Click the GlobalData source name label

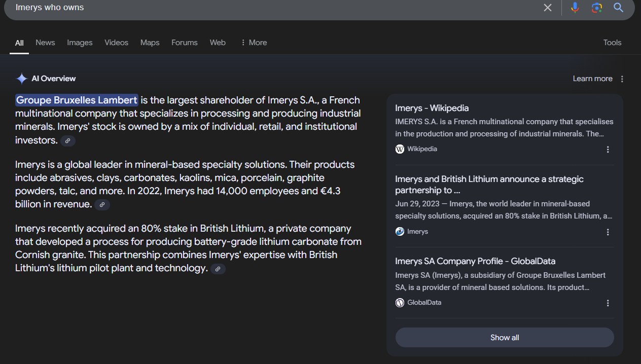pyautogui.click(x=424, y=303)
